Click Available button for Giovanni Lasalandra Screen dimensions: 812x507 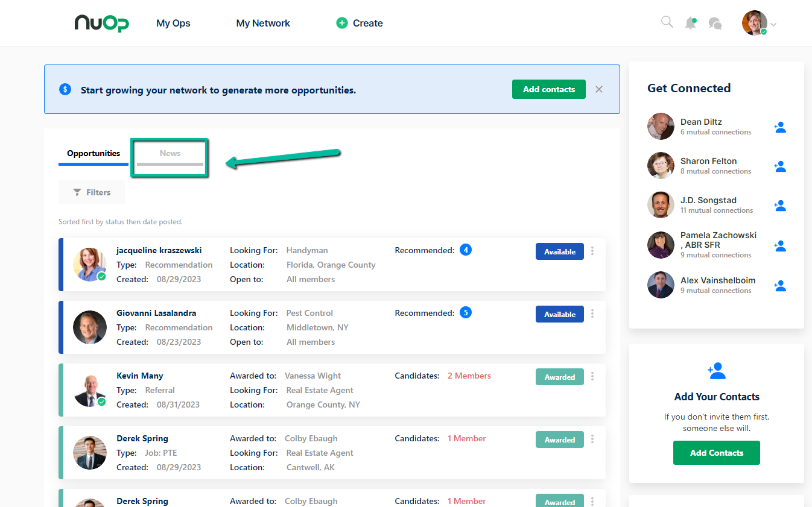(560, 314)
